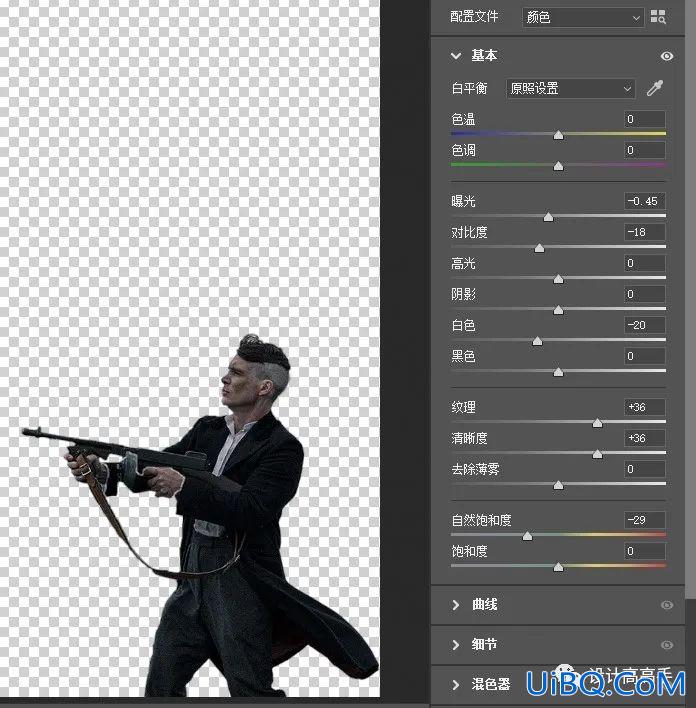Open the 配置文件 dropdown showing 颜色
696x708 pixels.
tap(583, 18)
